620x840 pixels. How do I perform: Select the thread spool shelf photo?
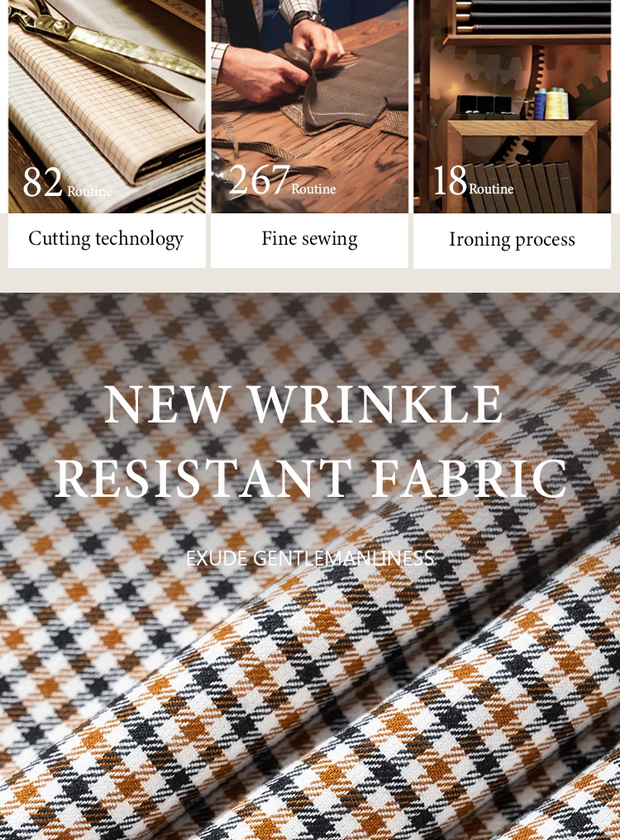[513, 107]
